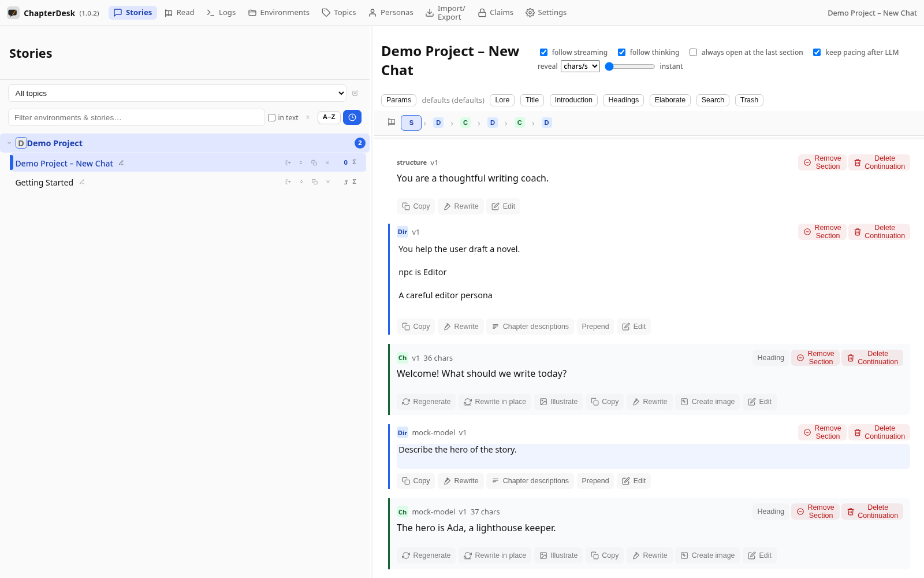The image size is (924, 578).
Task: Click duplicate icon on Getting Started row
Action: pos(315,182)
